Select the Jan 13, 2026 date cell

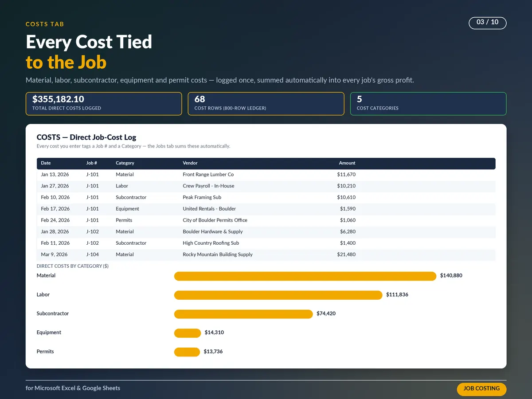[55, 175]
